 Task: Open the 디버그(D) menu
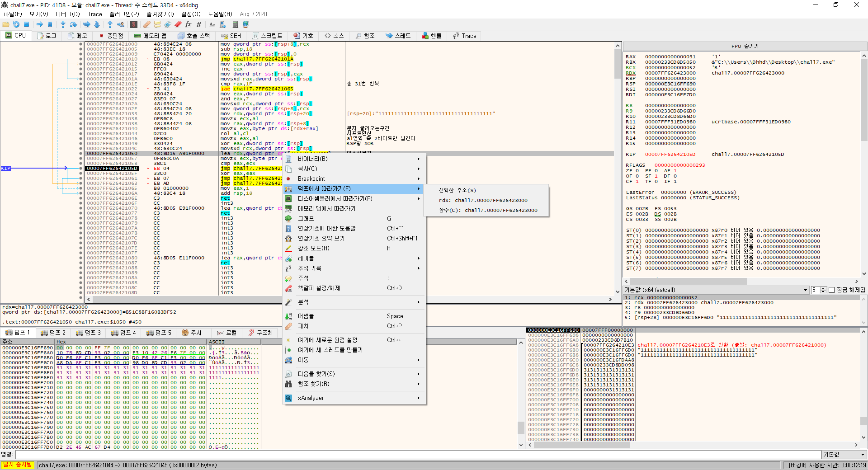(68, 14)
